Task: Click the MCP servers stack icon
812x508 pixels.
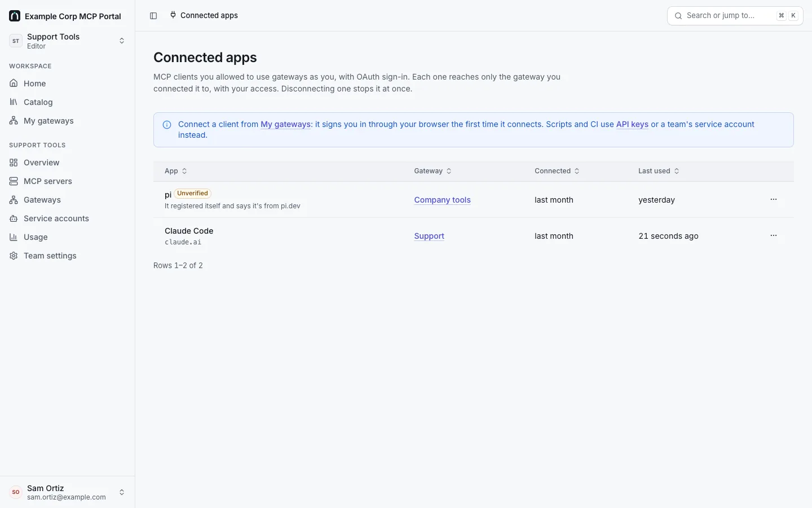Action: [x=14, y=181]
